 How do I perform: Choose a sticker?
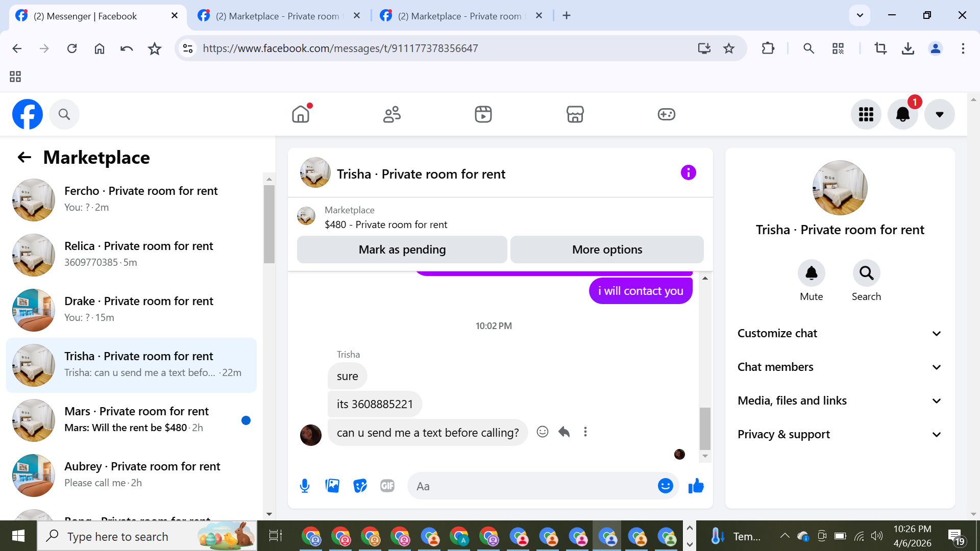[360, 486]
